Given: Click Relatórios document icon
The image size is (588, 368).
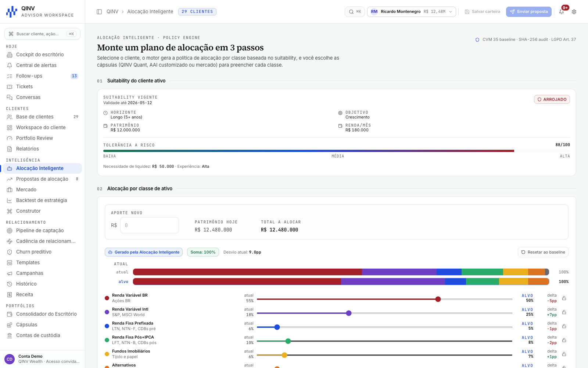Looking at the screenshot, I should pyautogui.click(x=10, y=149).
